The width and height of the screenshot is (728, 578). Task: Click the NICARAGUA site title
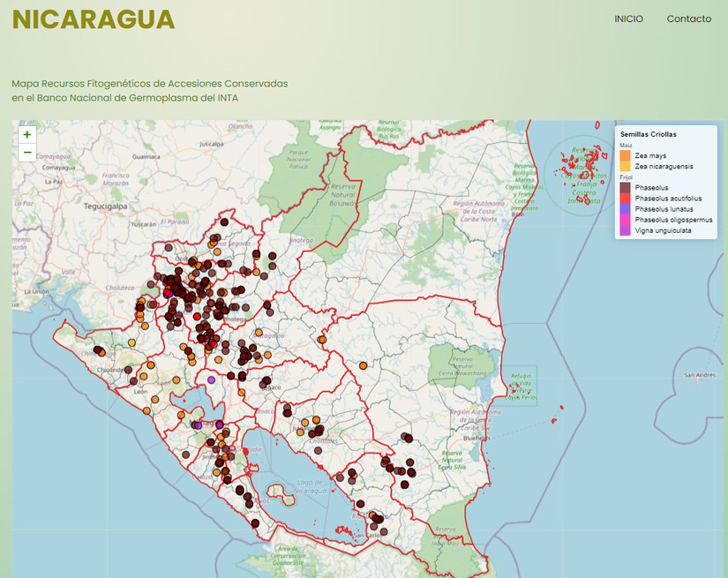[x=93, y=19]
